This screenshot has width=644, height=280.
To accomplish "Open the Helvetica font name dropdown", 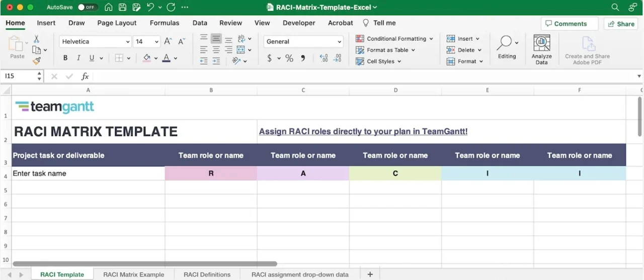I will click(x=96, y=42).
